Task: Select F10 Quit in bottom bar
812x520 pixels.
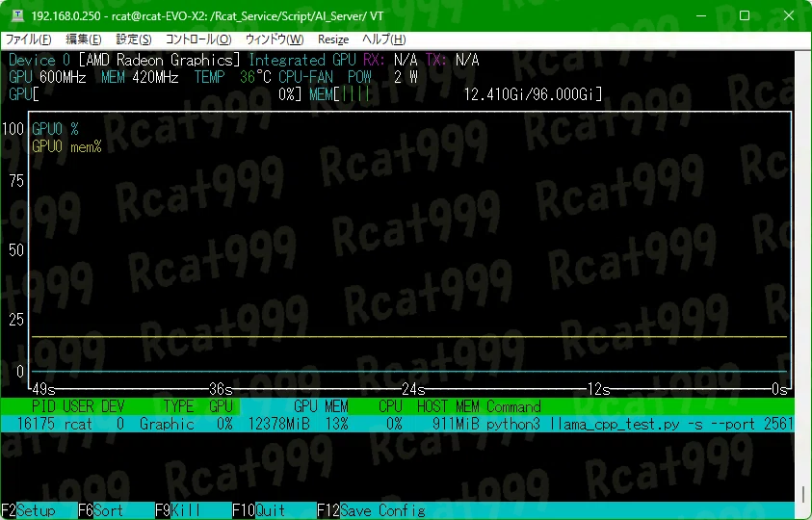Action: [x=258, y=510]
